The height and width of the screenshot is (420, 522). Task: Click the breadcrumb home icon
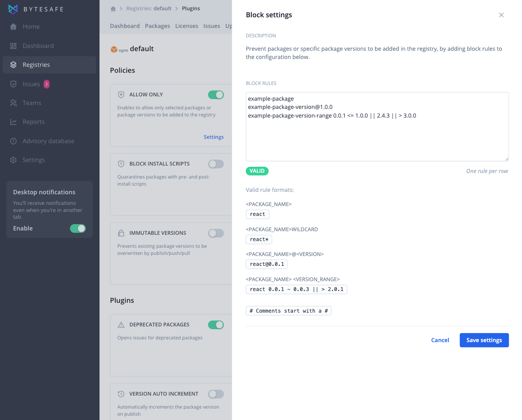click(x=113, y=9)
